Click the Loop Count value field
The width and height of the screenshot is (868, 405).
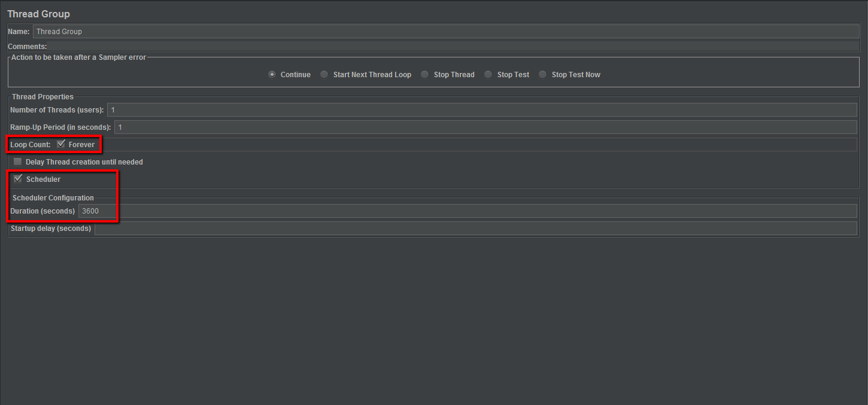[x=479, y=145]
